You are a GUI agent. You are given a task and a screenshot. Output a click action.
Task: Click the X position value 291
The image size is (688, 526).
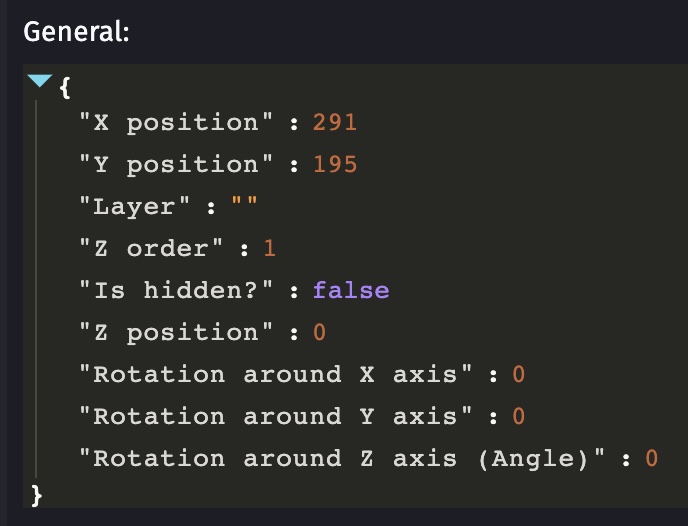[335, 122]
